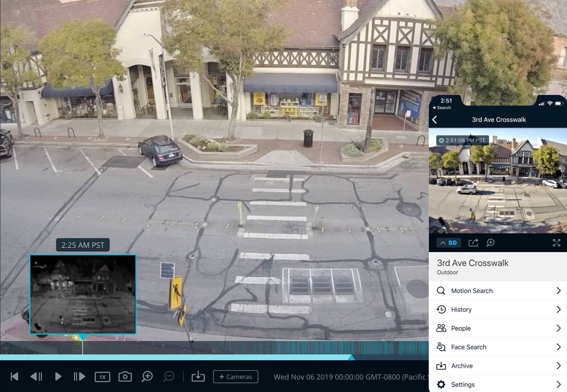Expand the Archive chevron

pos(558,366)
